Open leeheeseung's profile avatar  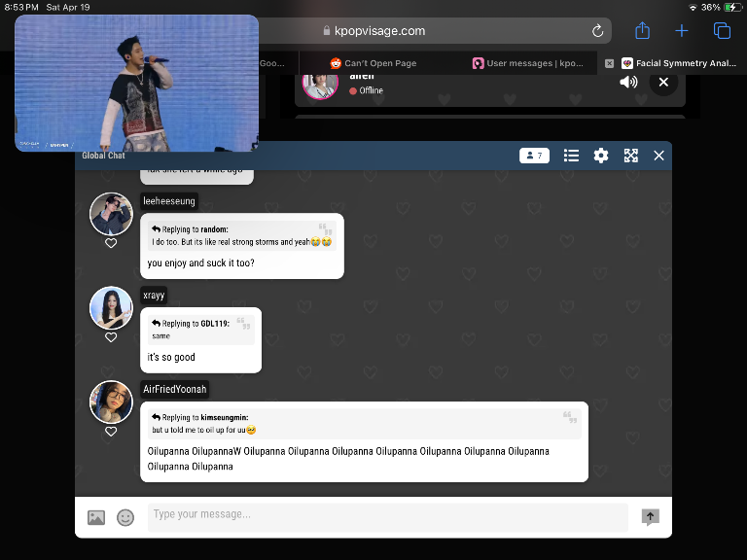111,214
